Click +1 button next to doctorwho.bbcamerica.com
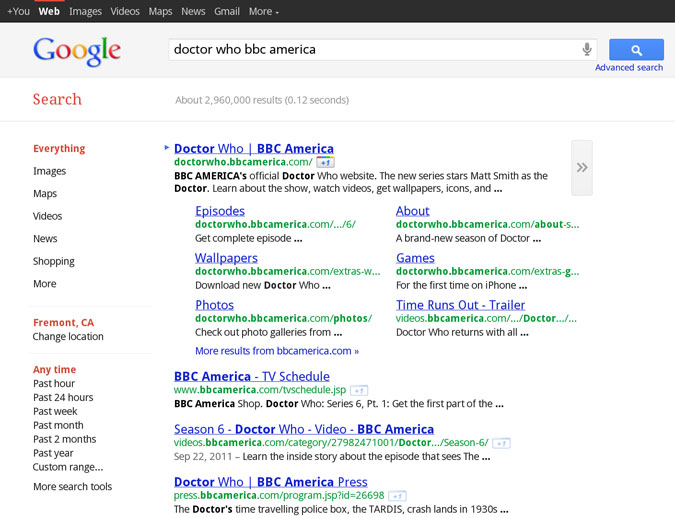 coord(325,162)
